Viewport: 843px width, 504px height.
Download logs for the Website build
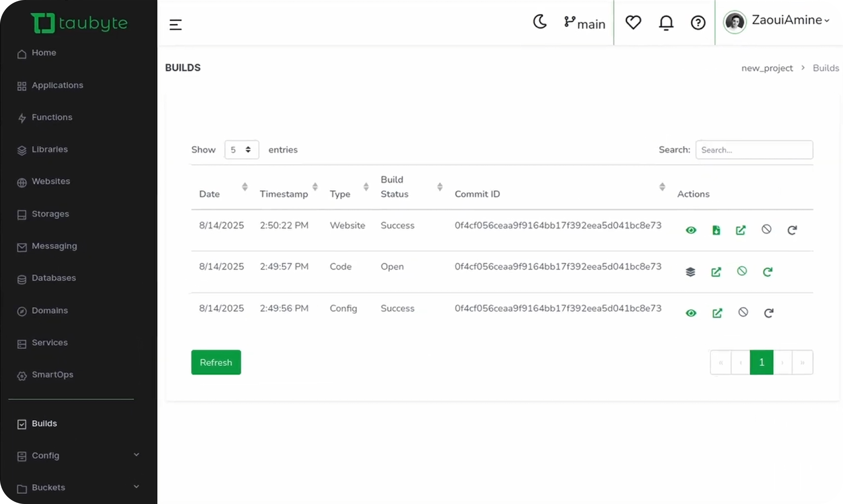[716, 230]
